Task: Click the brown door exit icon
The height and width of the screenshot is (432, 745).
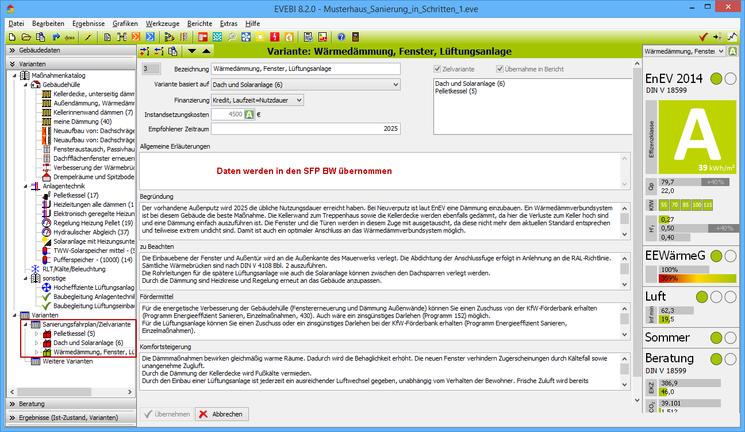Action: tap(355, 37)
